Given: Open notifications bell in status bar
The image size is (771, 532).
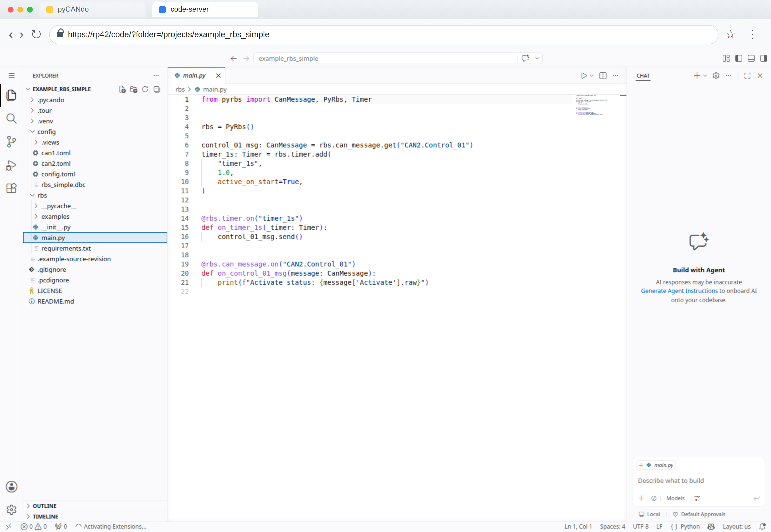Looking at the screenshot, I should click(x=762, y=526).
